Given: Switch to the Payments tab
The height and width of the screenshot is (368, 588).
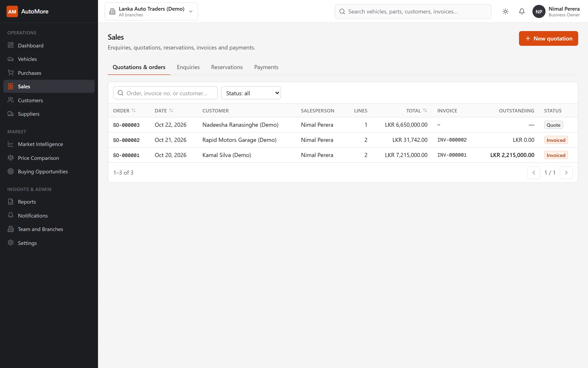Looking at the screenshot, I should tap(266, 67).
